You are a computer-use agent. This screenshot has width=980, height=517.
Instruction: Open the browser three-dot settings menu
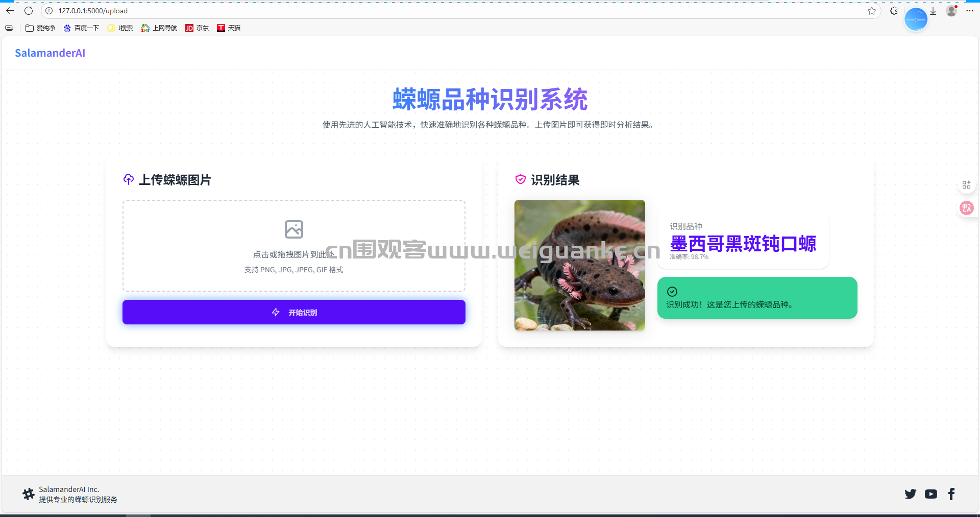click(970, 11)
